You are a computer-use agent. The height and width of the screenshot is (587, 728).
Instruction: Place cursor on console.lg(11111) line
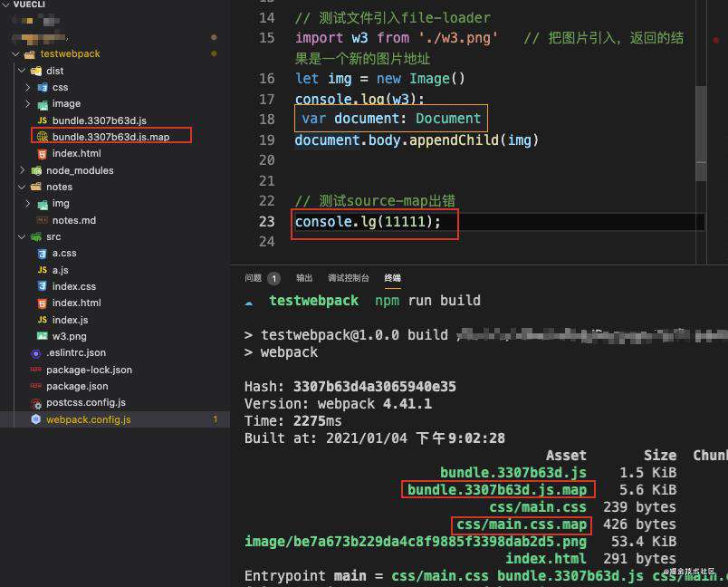(368, 222)
